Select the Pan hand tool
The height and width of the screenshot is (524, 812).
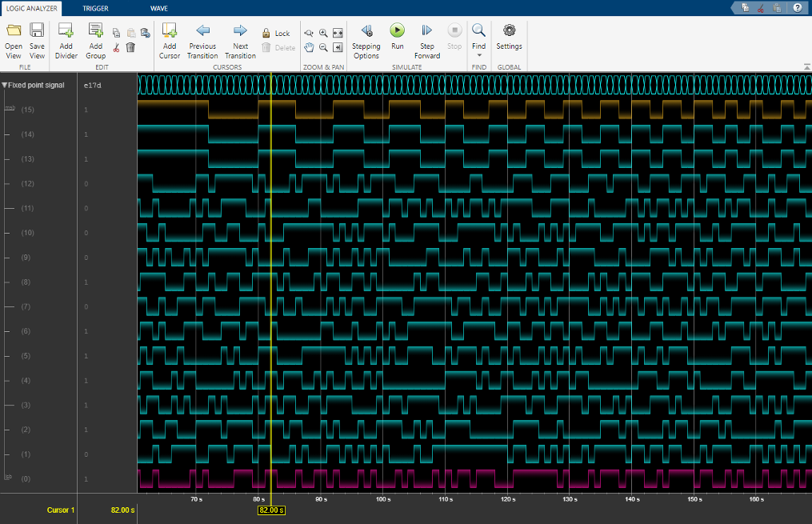click(309, 46)
